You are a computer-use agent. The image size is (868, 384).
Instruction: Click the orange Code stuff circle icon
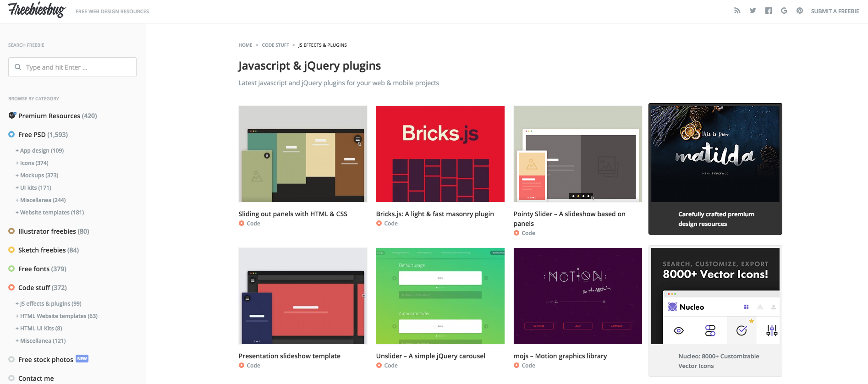11,287
